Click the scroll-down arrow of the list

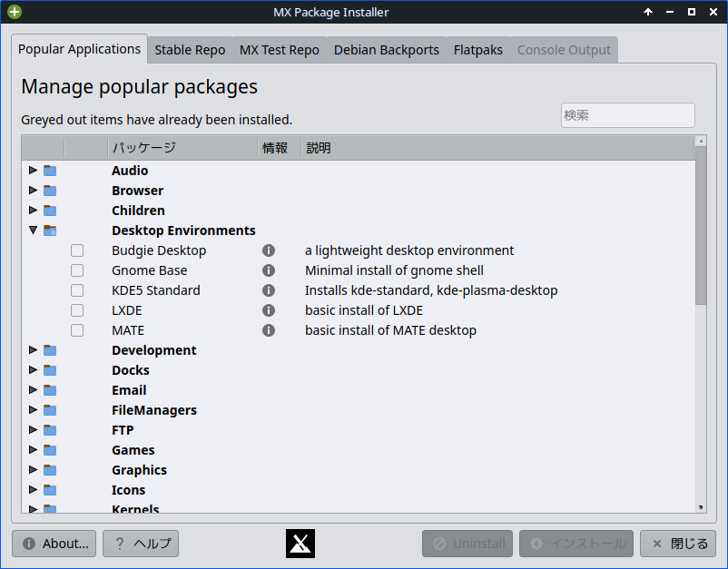(701, 507)
